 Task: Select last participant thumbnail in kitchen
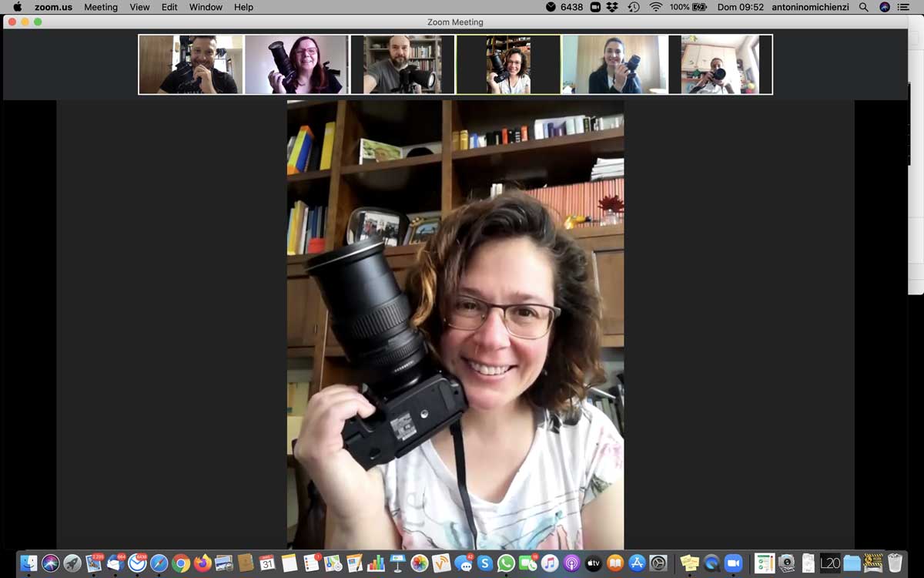720,65
